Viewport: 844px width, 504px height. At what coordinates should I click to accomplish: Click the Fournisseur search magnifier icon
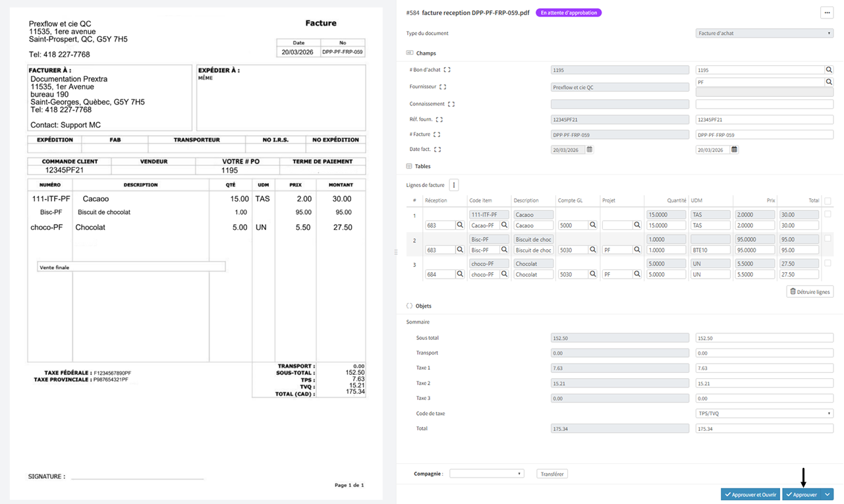[829, 82]
